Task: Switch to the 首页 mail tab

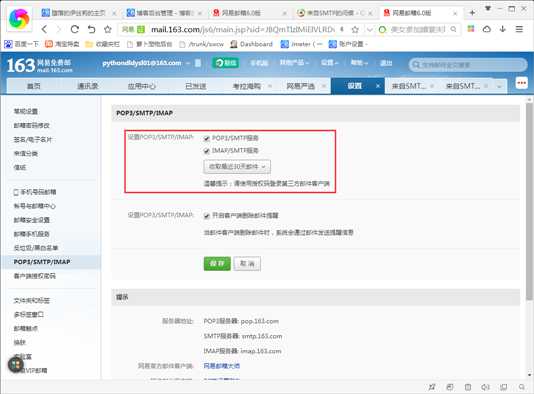Action: click(33, 86)
